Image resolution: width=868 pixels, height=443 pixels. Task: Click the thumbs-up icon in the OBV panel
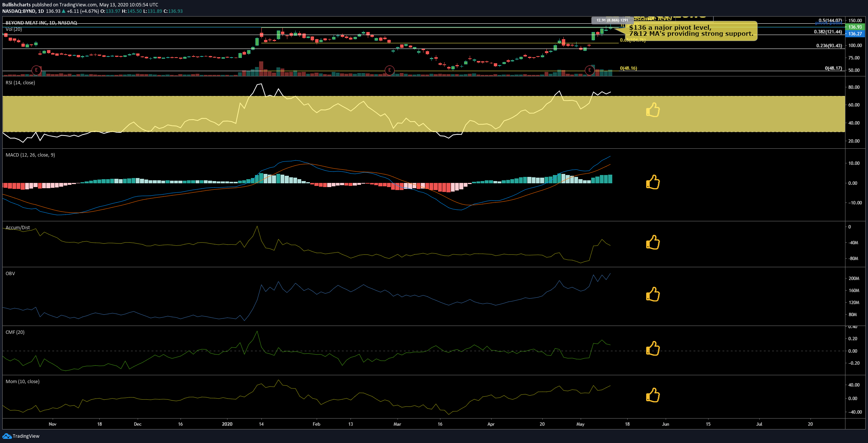653,294
